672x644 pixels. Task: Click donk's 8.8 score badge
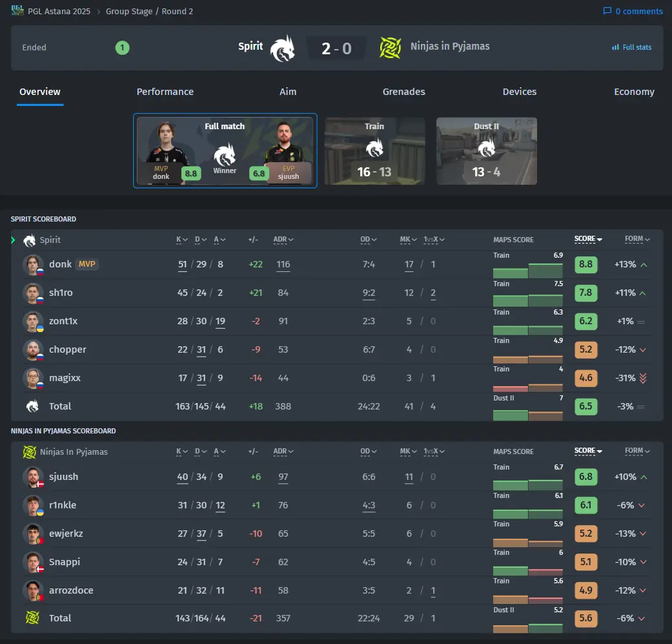[x=586, y=264]
